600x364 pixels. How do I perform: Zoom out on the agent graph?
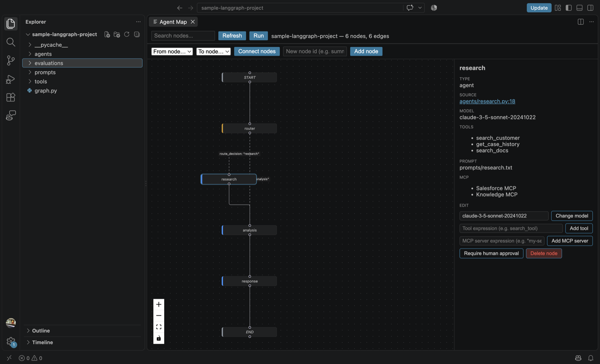(x=159, y=316)
